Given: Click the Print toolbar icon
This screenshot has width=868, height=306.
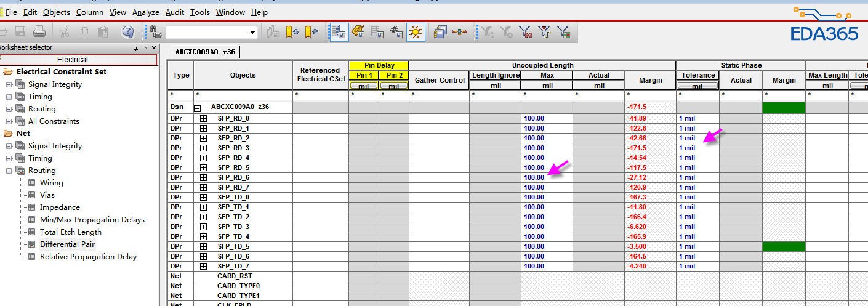Looking at the screenshot, I should click(x=39, y=31).
